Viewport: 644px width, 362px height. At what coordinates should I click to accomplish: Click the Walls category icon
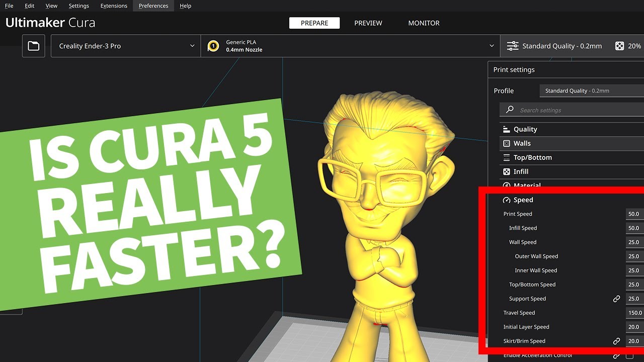[x=507, y=143]
